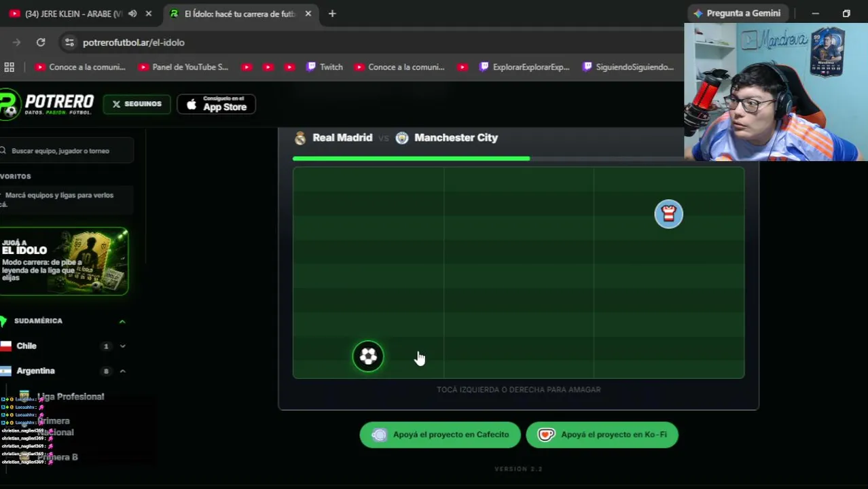Open Primera B league
The width and height of the screenshot is (868, 489).
point(58,457)
